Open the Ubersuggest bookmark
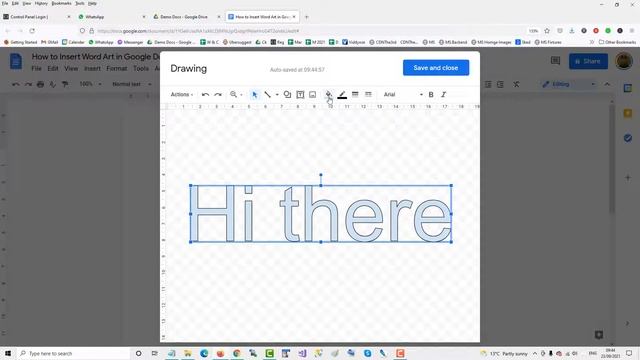This screenshot has height=360, width=640. 238,42
